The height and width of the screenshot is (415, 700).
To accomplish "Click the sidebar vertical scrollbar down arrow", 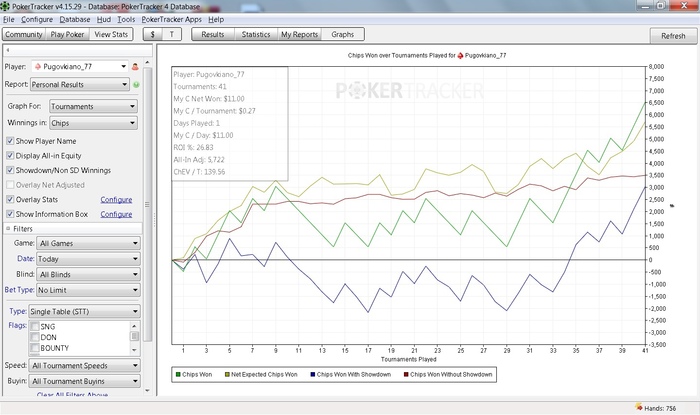I will click(148, 390).
